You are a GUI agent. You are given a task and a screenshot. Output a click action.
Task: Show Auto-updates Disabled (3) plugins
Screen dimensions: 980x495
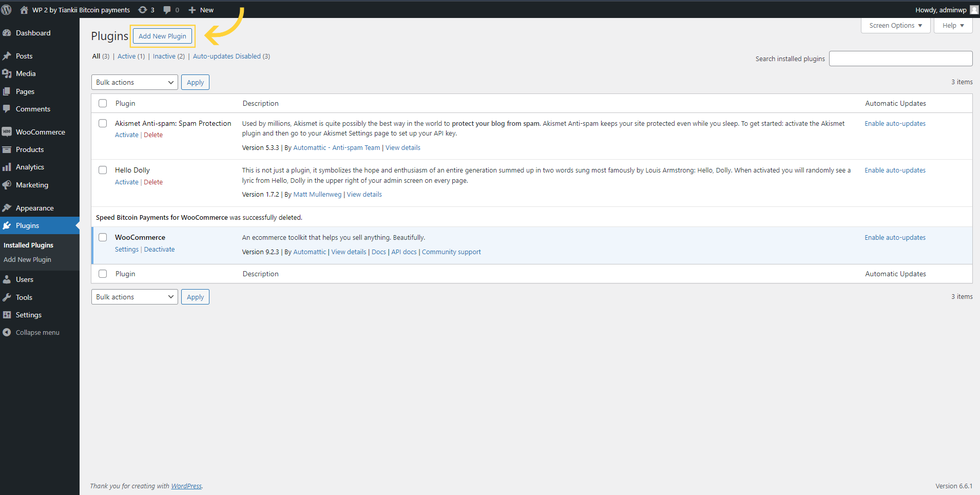coord(232,56)
